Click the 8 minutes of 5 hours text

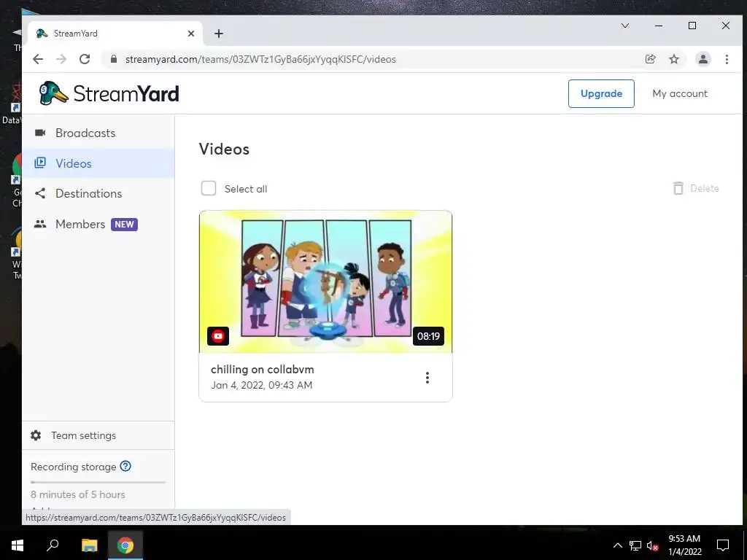[x=77, y=494]
